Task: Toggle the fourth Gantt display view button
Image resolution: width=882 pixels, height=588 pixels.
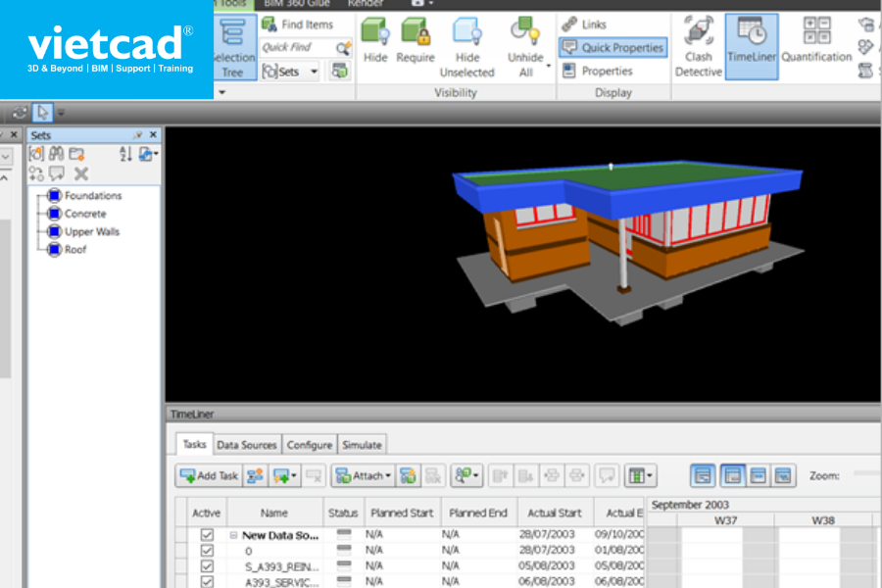Action: (x=783, y=476)
